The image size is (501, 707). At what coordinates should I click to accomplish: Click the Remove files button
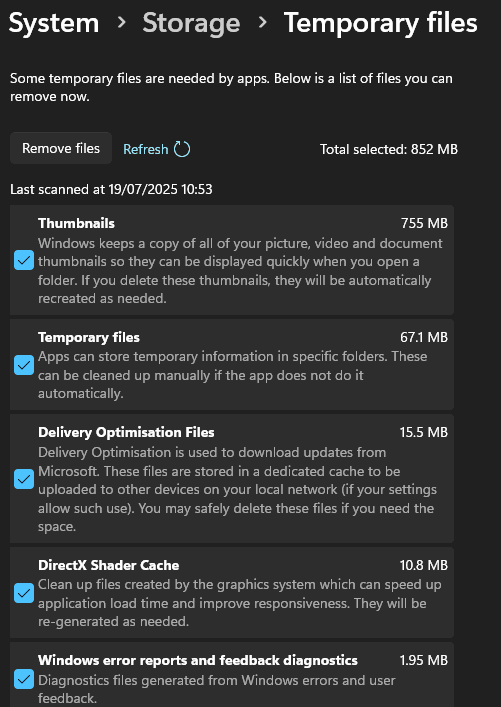(x=61, y=148)
